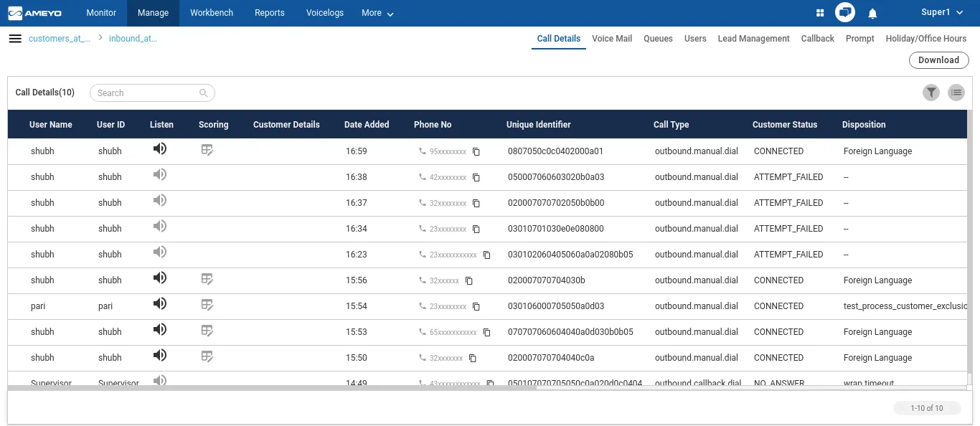980x426 pixels.
Task: Click the test_process_customer_exclusi disposition cell
Action: (x=905, y=306)
